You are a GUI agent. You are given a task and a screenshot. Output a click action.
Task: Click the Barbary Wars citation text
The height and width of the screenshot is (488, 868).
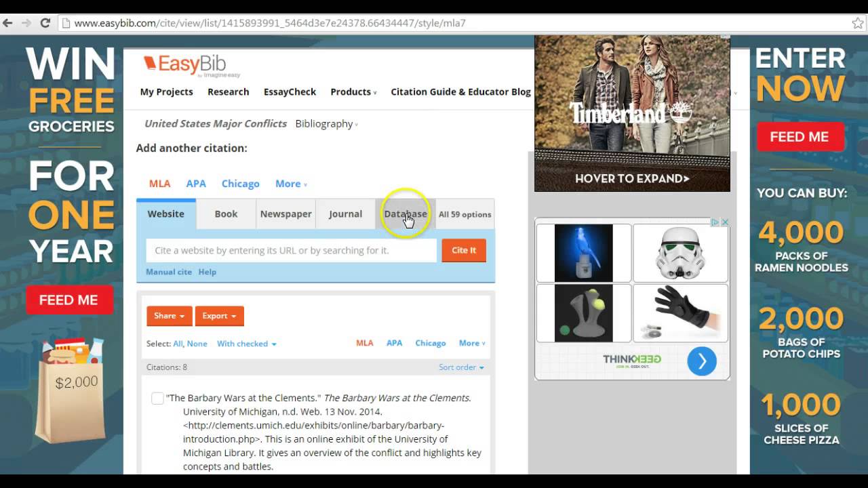tap(324, 432)
